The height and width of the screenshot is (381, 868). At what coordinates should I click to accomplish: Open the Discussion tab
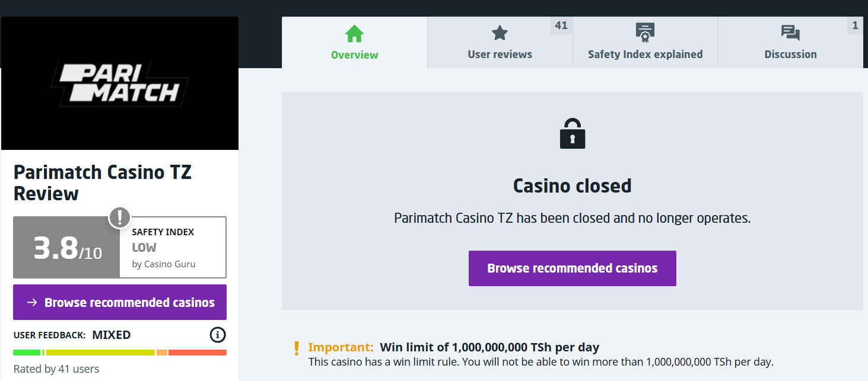pyautogui.click(x=790, y=55)
